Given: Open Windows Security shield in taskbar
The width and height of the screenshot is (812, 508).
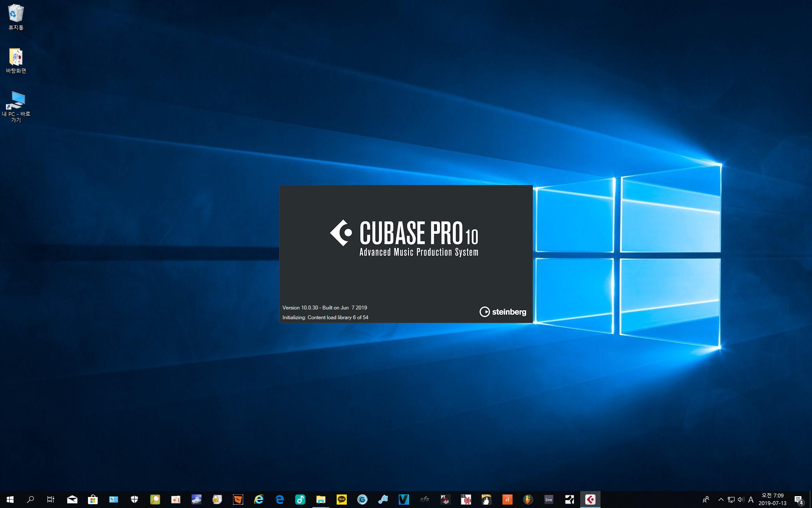Looking at the screenshot, I should click(134, 500).
